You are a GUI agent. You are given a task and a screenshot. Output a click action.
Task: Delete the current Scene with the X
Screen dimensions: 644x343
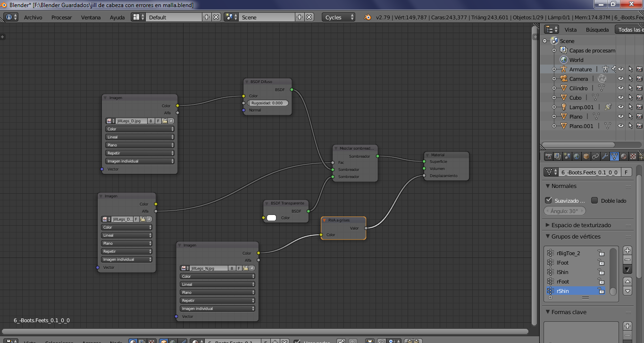pyautogui.click(x=309, y=17)
